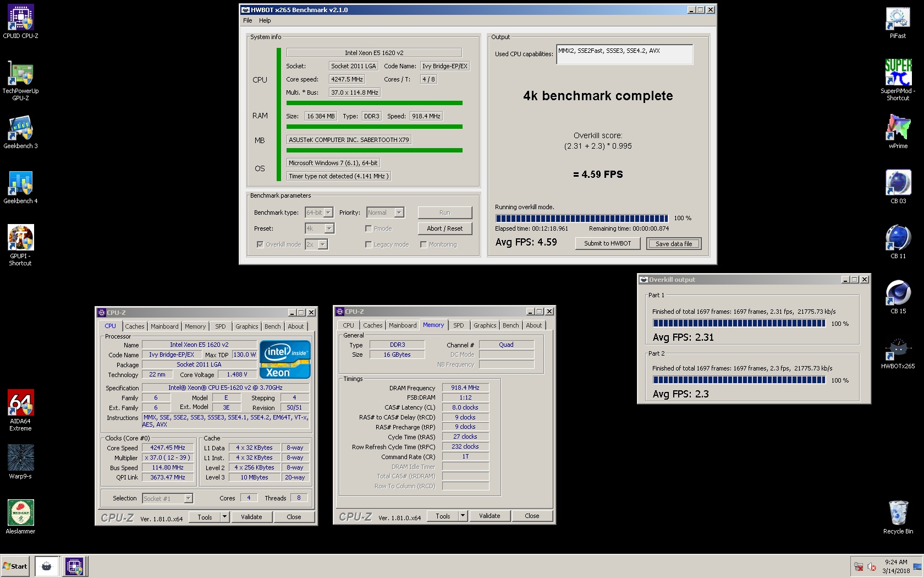Open the Socket #1 selection dropdown
Screen dimensions: 924x578
click(167, 499)
